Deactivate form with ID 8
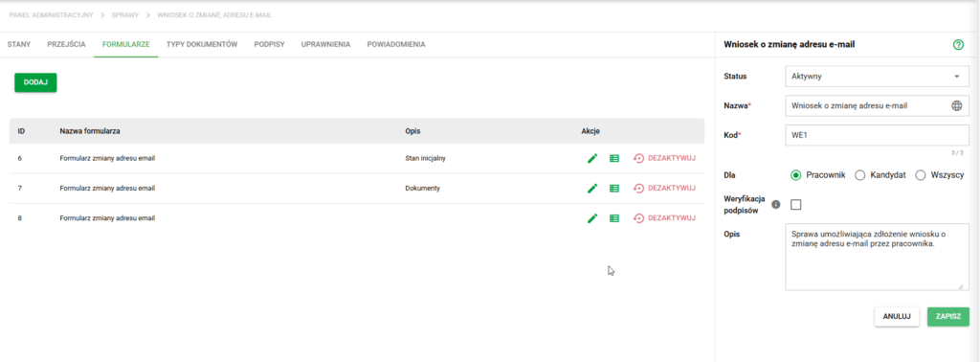The width and height of the screenshot is (980, 362). [x=664, y=218]
